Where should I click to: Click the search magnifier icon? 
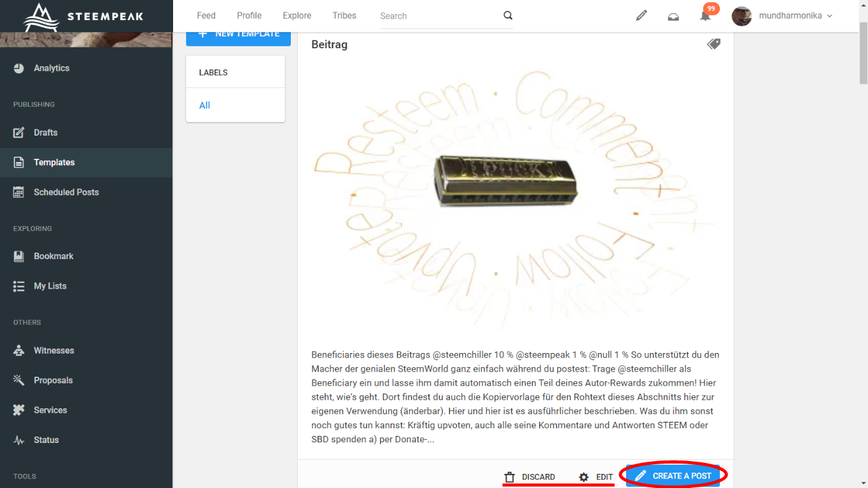tap(508, 15)
